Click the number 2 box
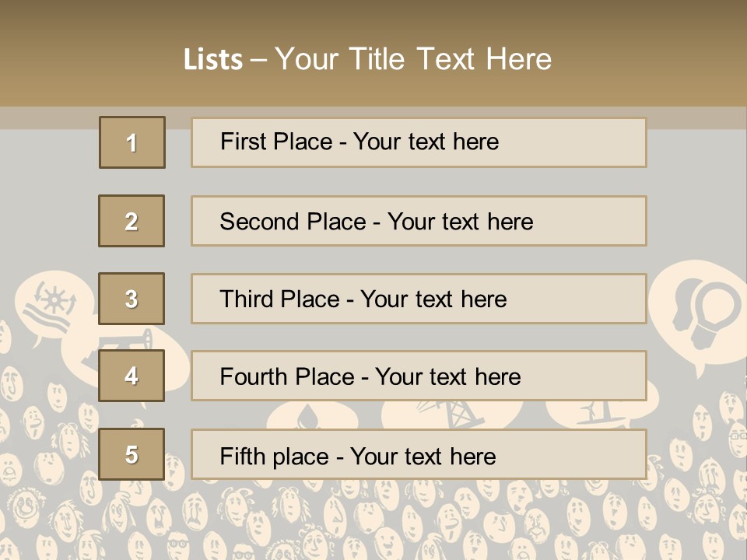The height and width of the screenshot is (560, 747). [x=132, y=221]
